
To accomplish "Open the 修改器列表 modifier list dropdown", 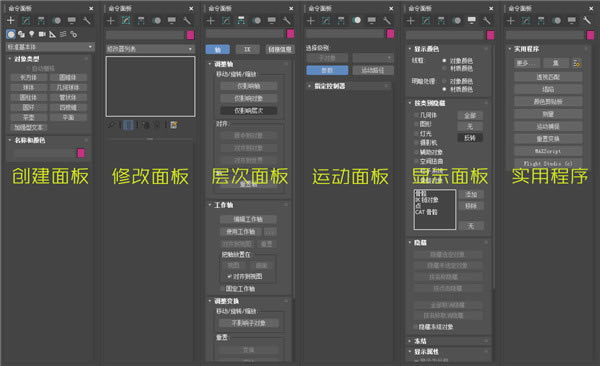I will [150, 49].
